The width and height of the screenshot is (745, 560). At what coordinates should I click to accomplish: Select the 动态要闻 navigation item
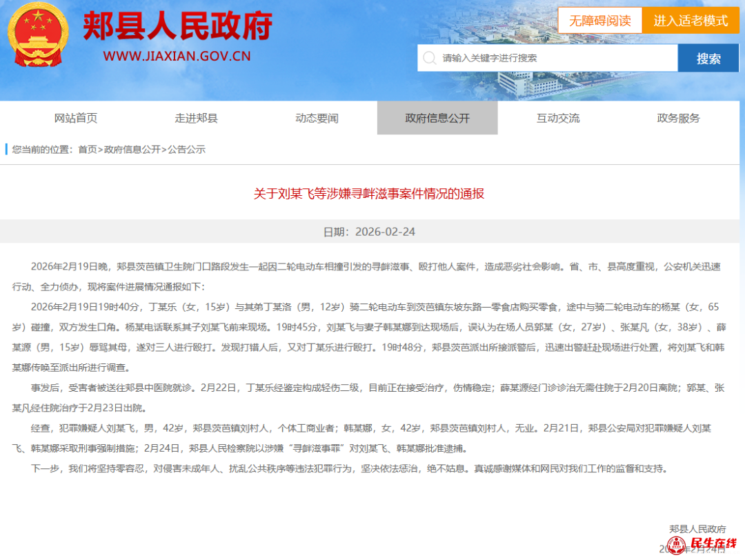[317, 118]
